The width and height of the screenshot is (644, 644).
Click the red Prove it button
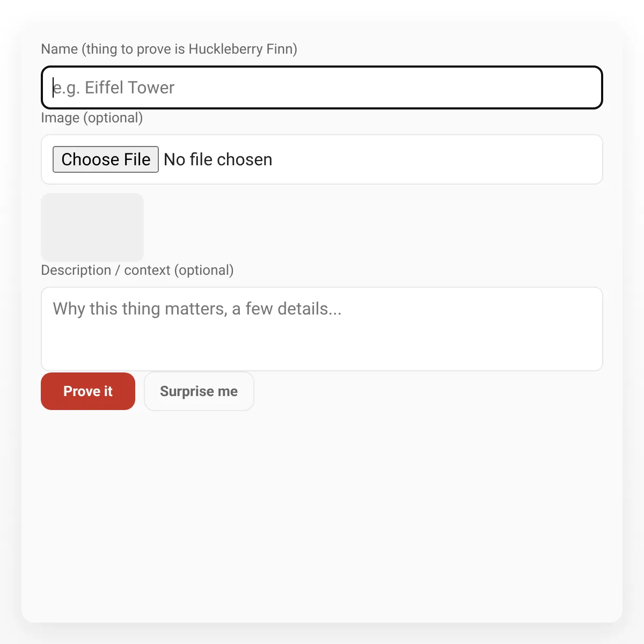88,391
